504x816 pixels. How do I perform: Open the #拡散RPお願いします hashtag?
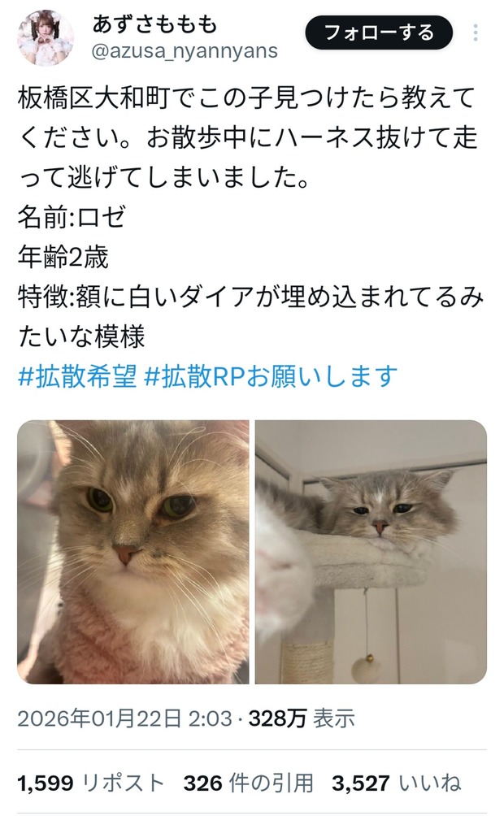click(271, 375)
